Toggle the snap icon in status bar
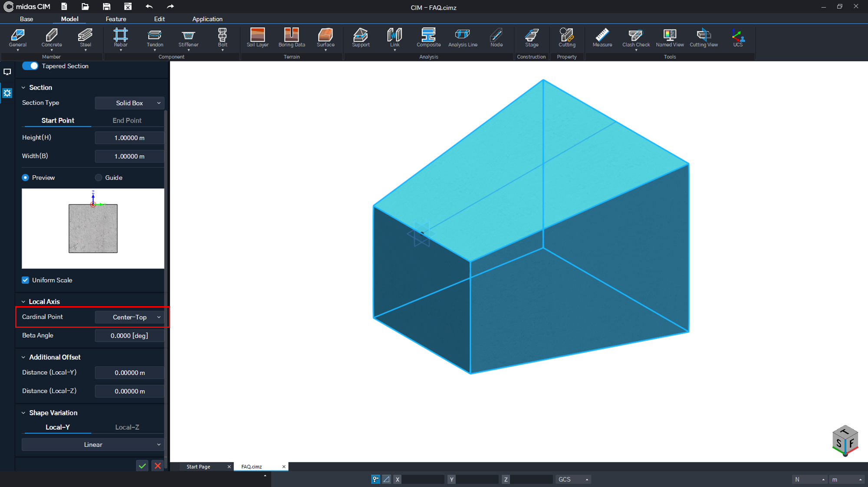Screen dimensions: 868x487 (375, 479)
